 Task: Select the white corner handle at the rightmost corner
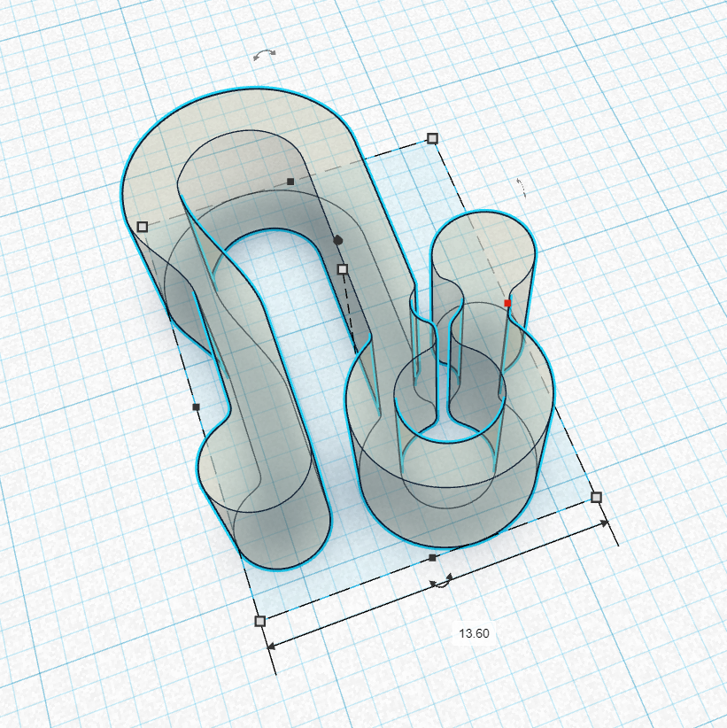pos(597,498)
